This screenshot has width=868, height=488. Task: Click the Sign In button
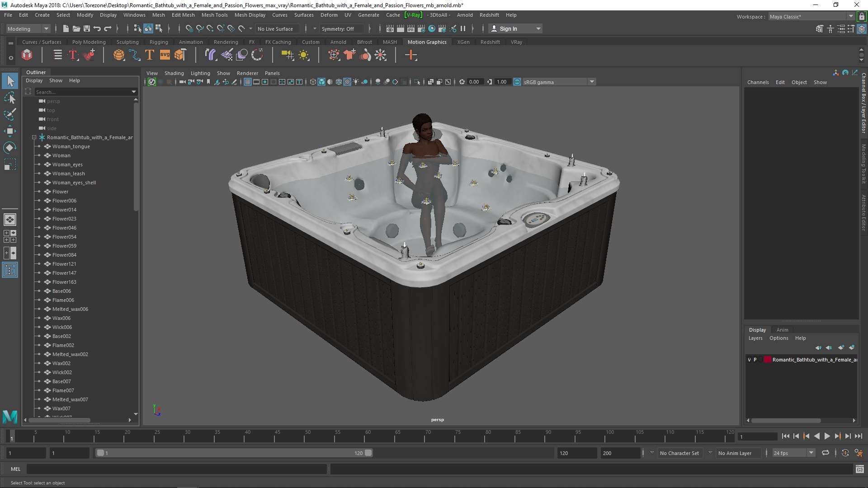tap(515, 28)
